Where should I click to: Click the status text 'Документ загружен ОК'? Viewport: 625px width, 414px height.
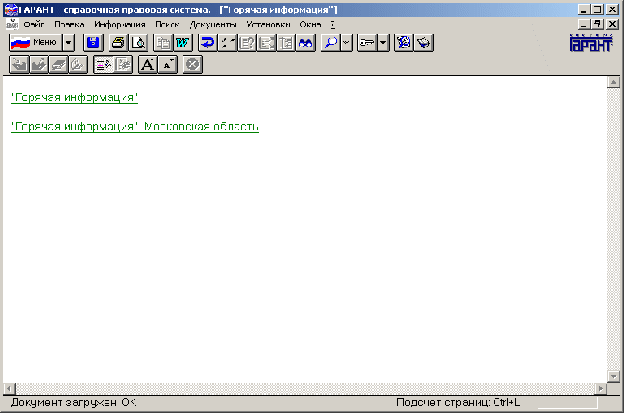click(73, 402)
